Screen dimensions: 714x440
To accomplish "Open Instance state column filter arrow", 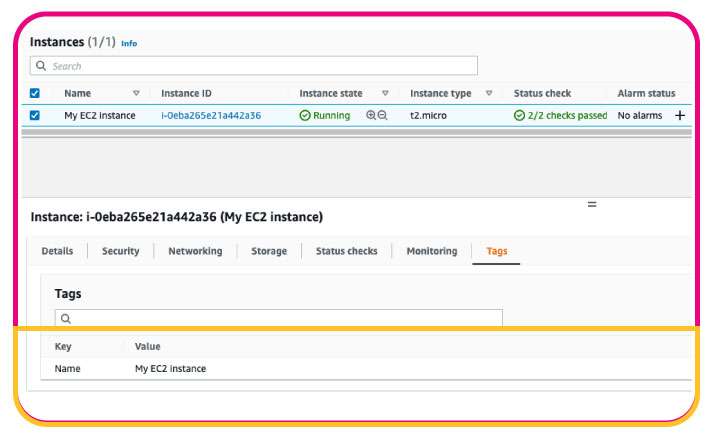I will pos(385,93).
